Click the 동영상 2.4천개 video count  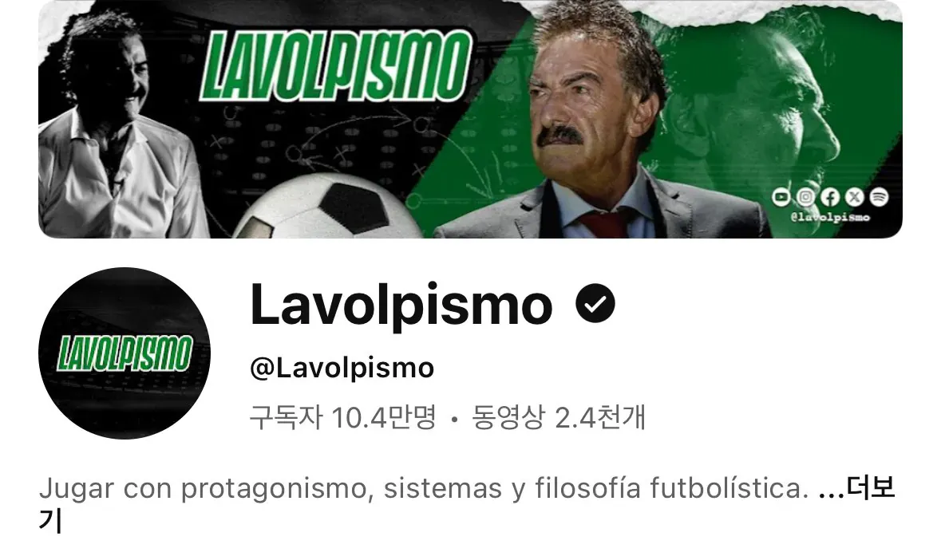click(x=559, y=417)
